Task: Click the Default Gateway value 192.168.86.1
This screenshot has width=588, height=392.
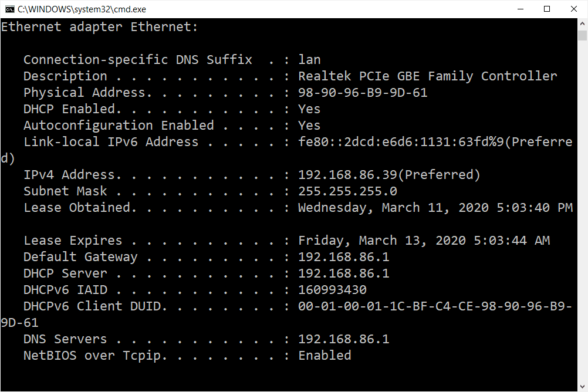Action: 343,257
